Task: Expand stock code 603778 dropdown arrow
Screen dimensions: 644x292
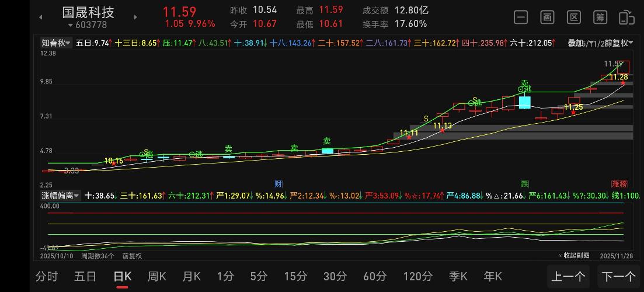Action: click(71, 26)
